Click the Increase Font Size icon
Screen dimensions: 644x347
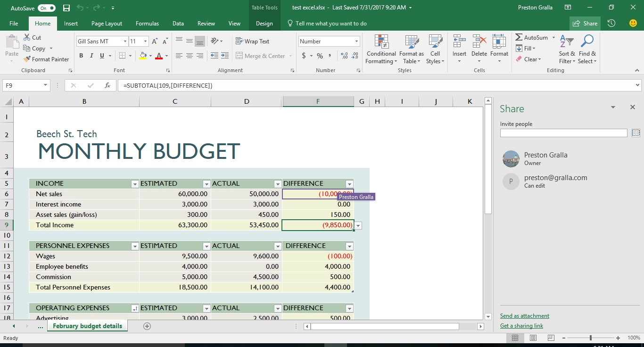click(155, 41)
